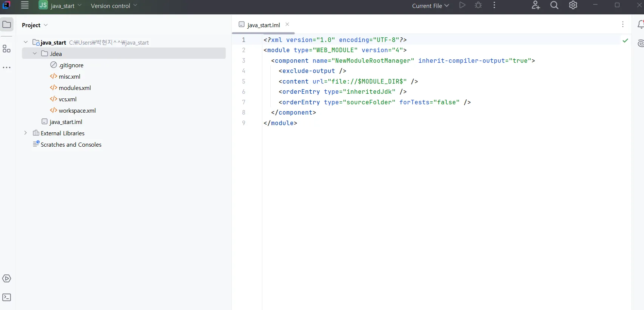Expand External Libraries node
Viewport: 644px width, 310px height.
(x=26, y=133)
